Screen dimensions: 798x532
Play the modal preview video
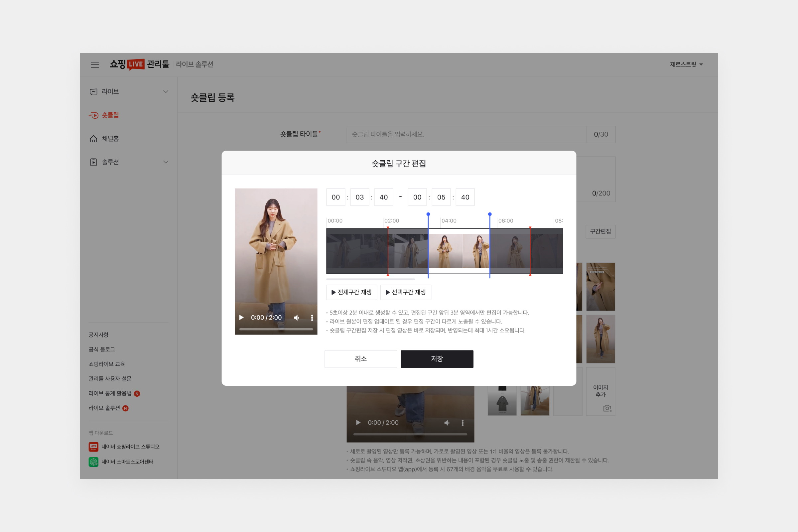pos(241,318)
